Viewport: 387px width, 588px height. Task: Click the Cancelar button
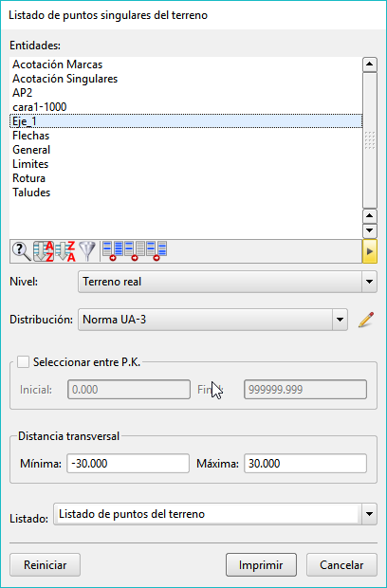341,564
